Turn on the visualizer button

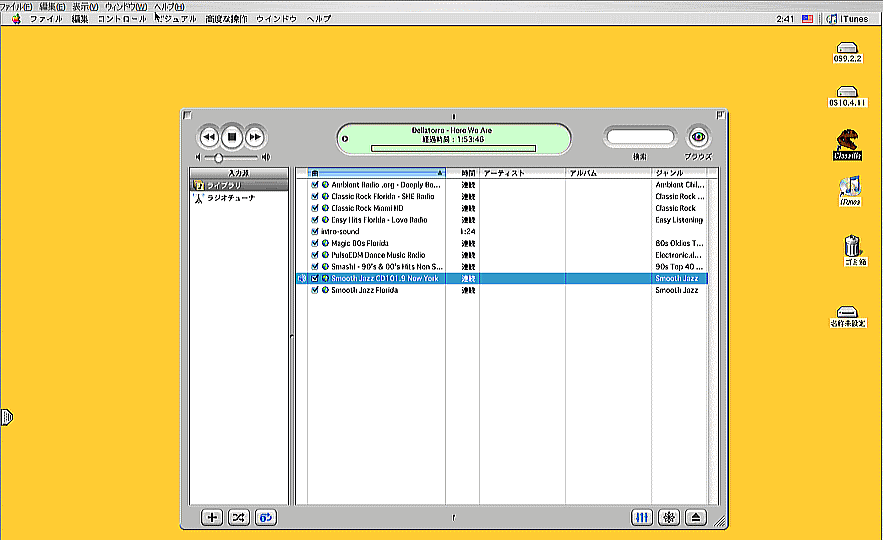(x=669, y=517)
